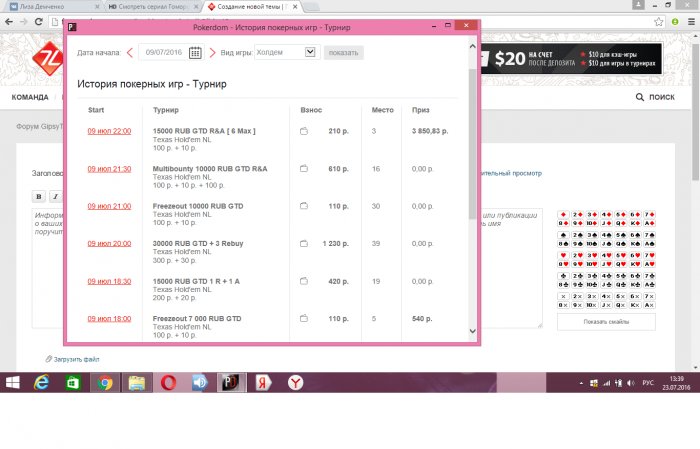Go to next date with right arrow
700x449 pixels.
coord(212,53)
